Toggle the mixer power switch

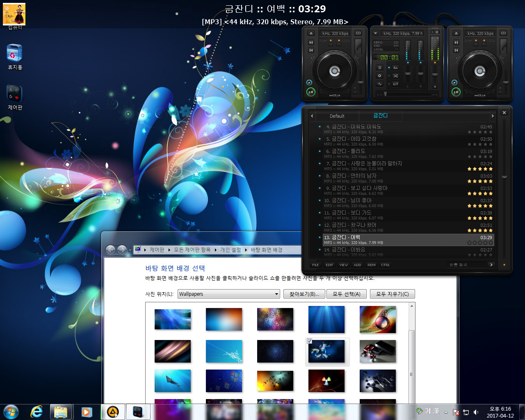coord(435,32)
